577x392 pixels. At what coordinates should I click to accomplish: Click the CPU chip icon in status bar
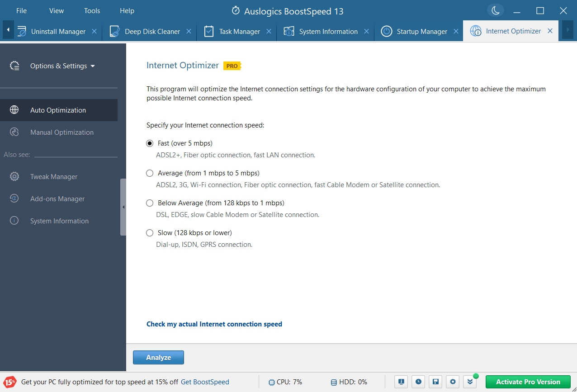[271, 382]
